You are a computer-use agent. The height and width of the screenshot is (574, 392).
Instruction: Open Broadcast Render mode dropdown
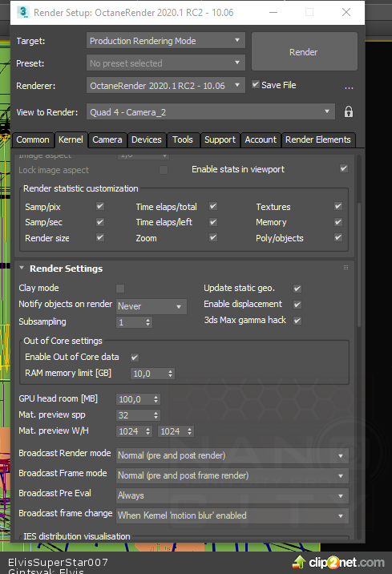click(x=232, y=455)
